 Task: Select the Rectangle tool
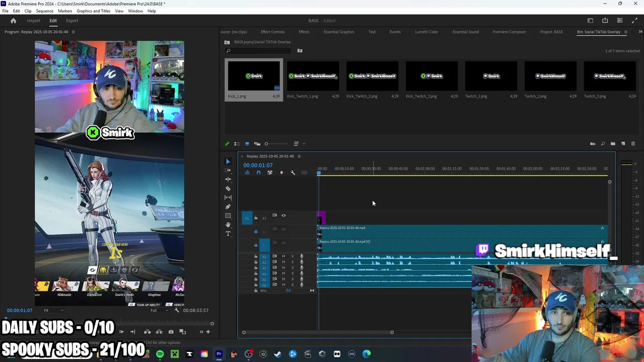click(x=228, y=216)
